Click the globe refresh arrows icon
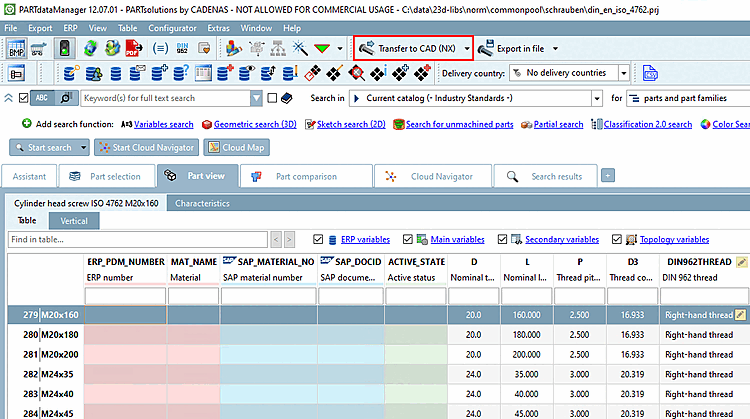 coord(90,48)
